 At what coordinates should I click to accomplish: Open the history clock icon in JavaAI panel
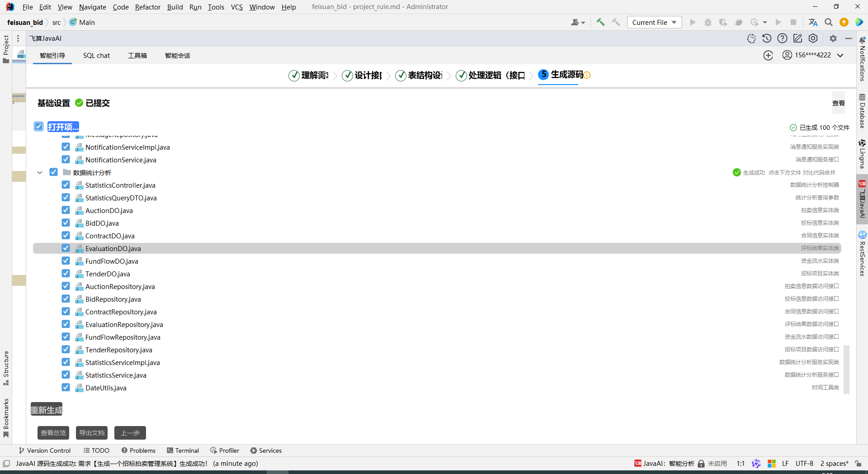767,38
